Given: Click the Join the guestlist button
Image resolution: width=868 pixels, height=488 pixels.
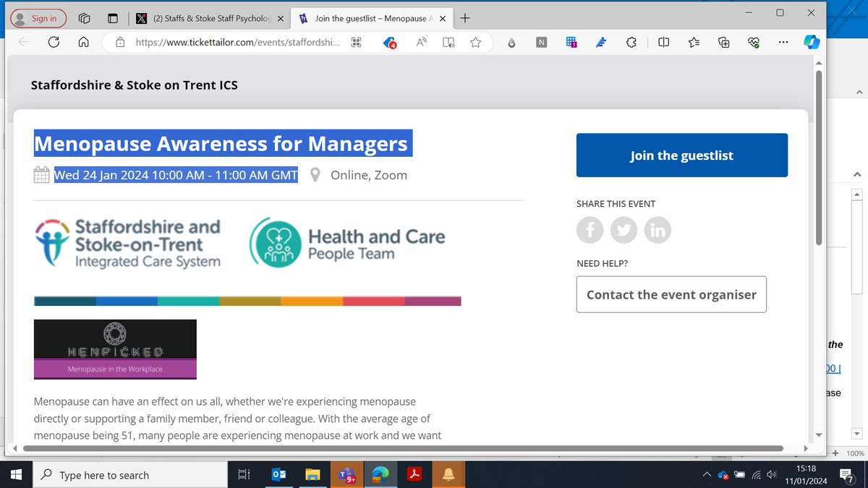Looking at the screenshot, I should click(682, 155).
